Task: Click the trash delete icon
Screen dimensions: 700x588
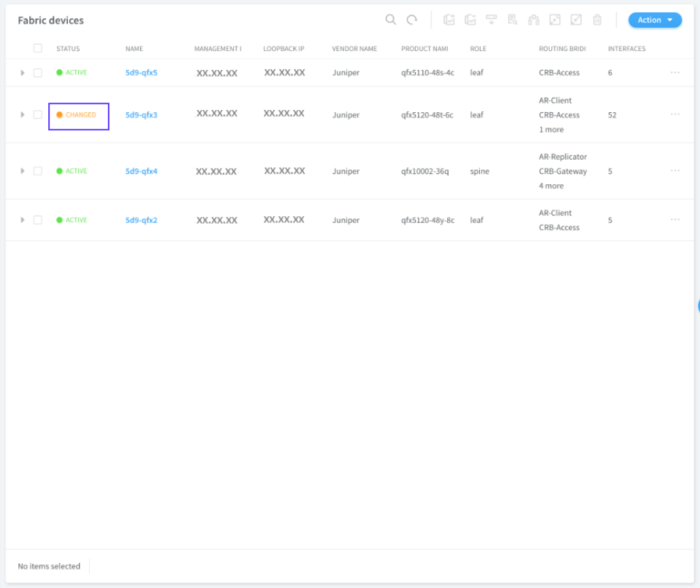Action: point(597,20)
